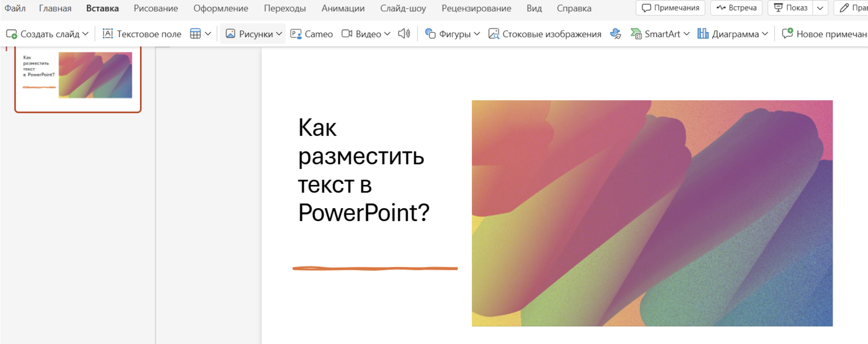
Task: Switch to the Рецензирование tab
Action: [x=476, y=8]
